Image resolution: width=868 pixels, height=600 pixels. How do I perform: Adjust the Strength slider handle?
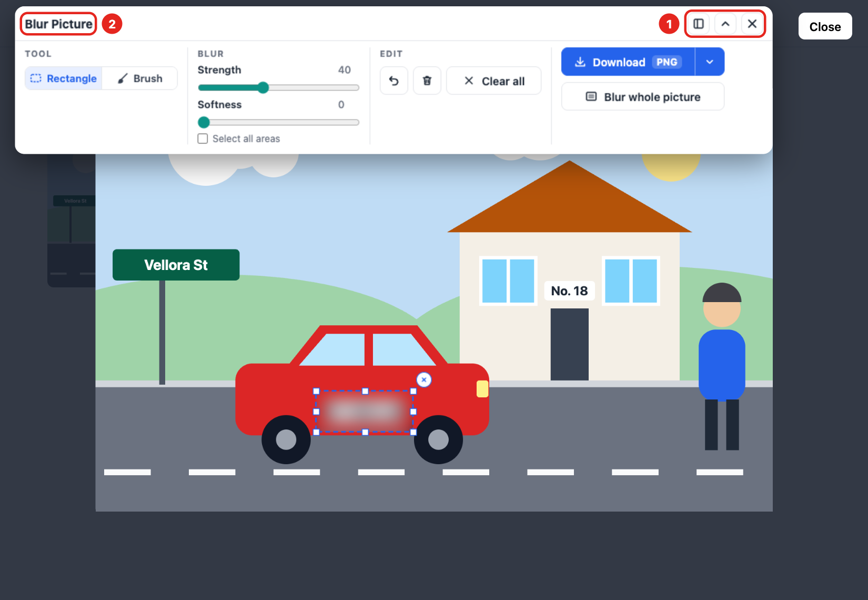263,88
